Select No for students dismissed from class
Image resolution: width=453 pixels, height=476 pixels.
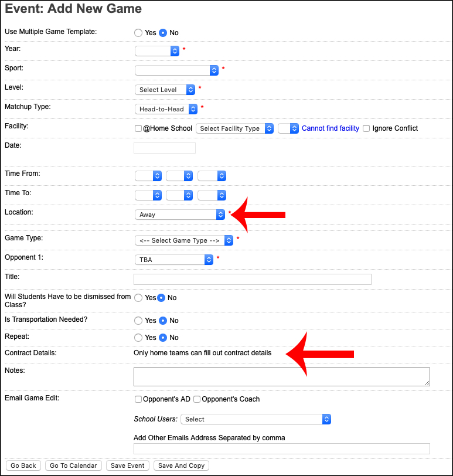[161, 298]
